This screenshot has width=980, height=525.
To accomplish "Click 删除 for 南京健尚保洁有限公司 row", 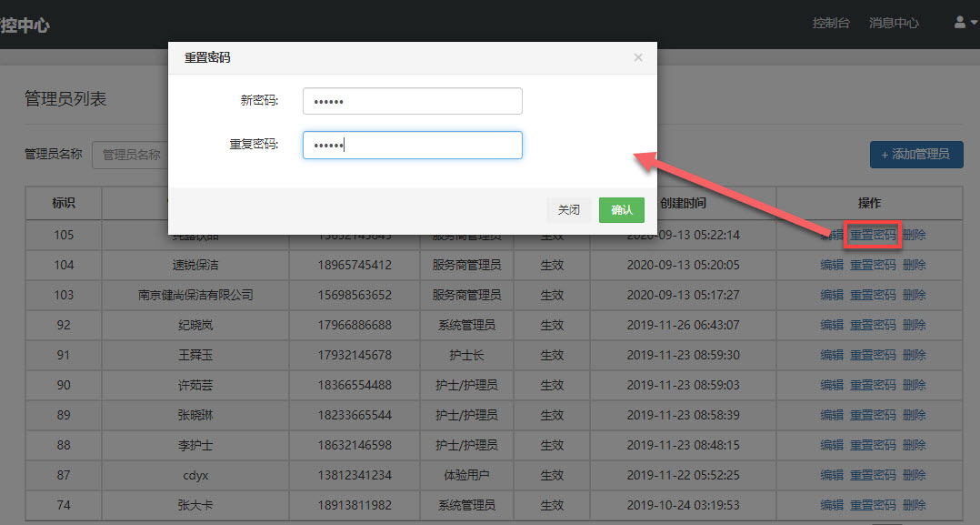I will click(x=915, y=295).
